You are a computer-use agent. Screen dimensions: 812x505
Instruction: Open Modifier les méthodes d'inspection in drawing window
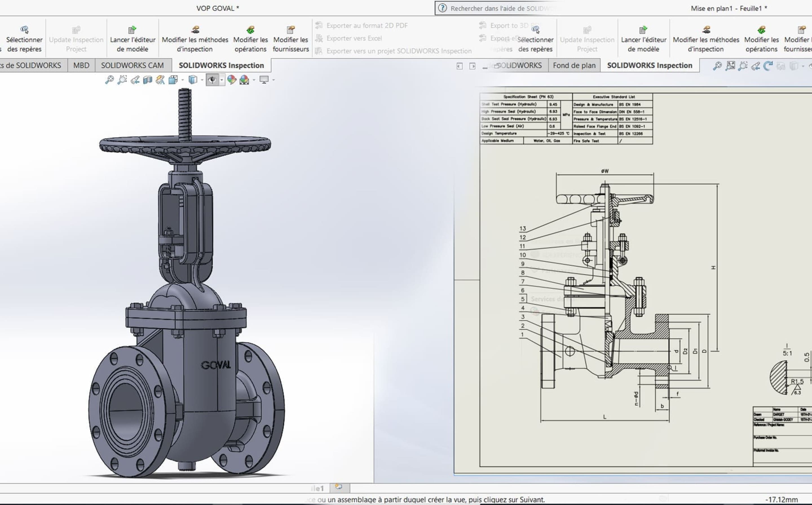(x=706, y=39)
